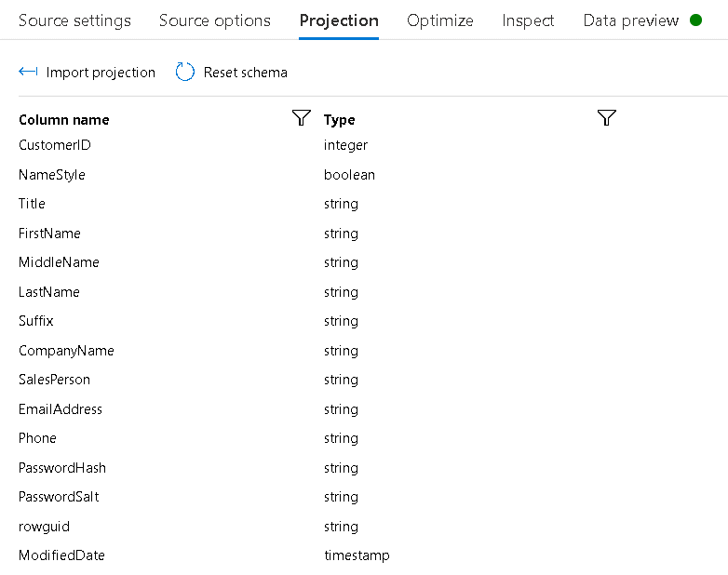Select the EmailAddress column row

click(x=317, y=408)
